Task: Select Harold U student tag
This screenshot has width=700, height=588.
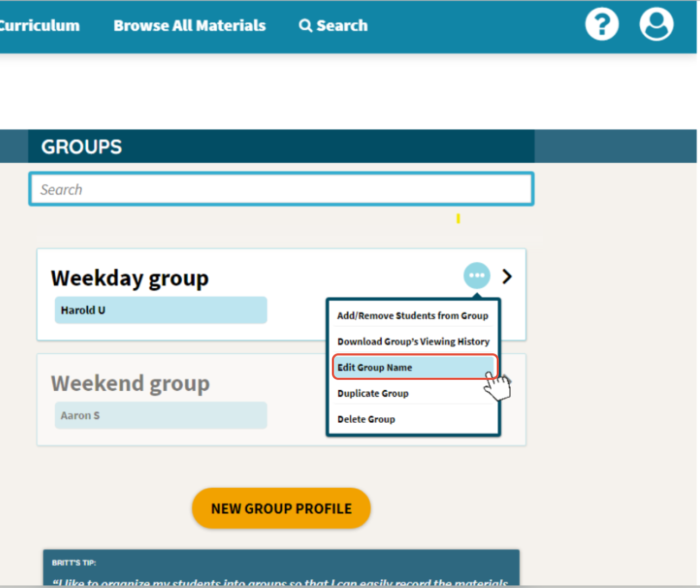Action: point(160,310)
